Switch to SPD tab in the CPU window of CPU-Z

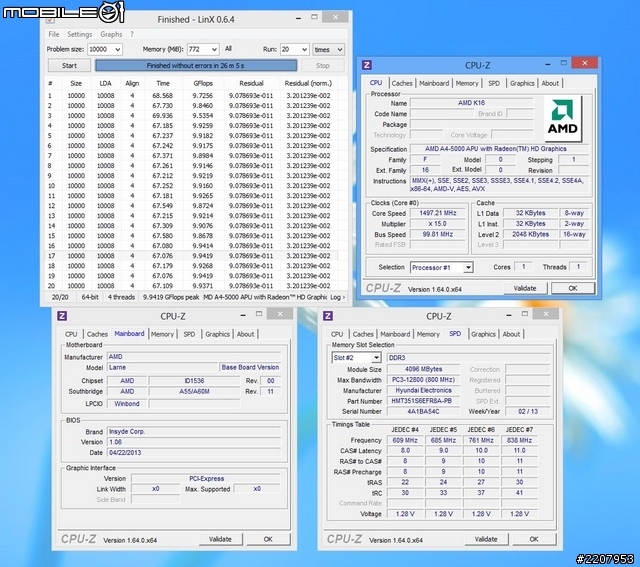[x=494, y=83]
